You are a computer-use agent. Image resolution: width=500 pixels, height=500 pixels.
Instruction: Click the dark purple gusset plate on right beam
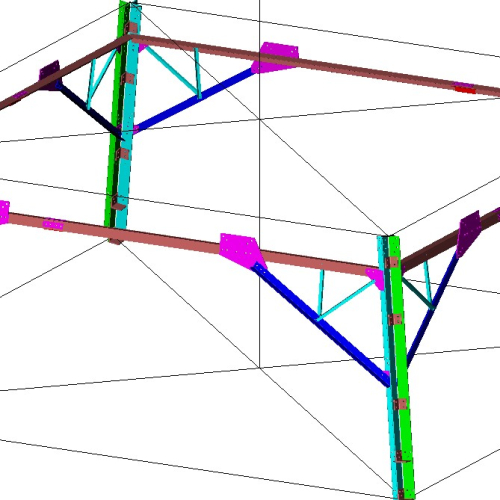click(x=469, y=233)
